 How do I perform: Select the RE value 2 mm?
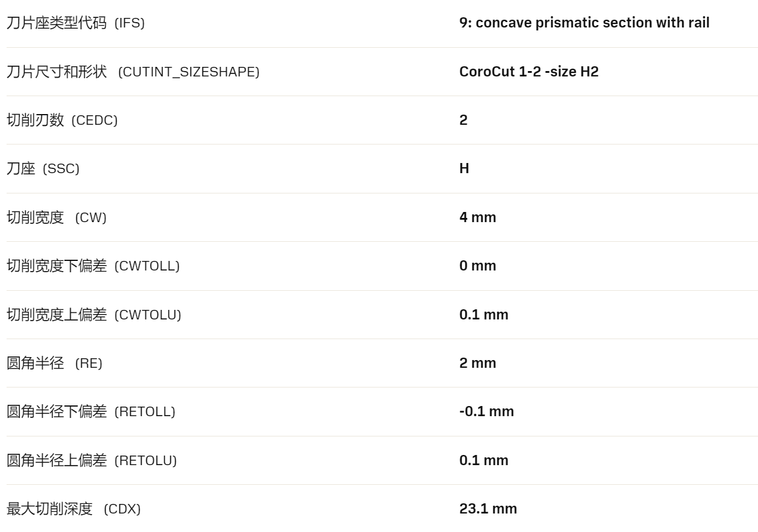(478, 364)
